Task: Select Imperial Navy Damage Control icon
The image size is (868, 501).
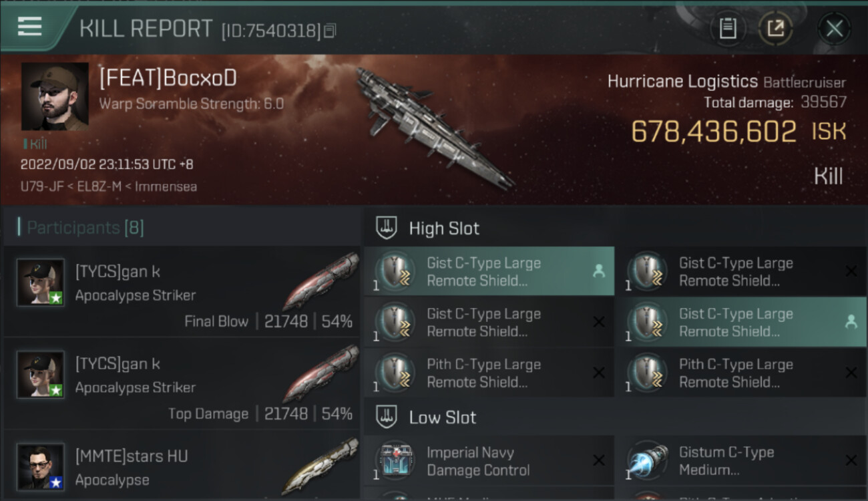Action: point(395,460)
